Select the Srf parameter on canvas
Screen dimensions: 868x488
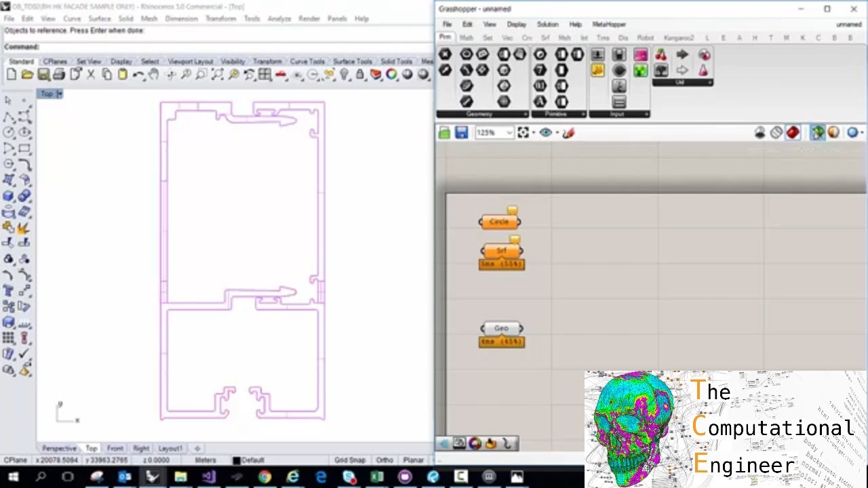click(x=502, y=251)
